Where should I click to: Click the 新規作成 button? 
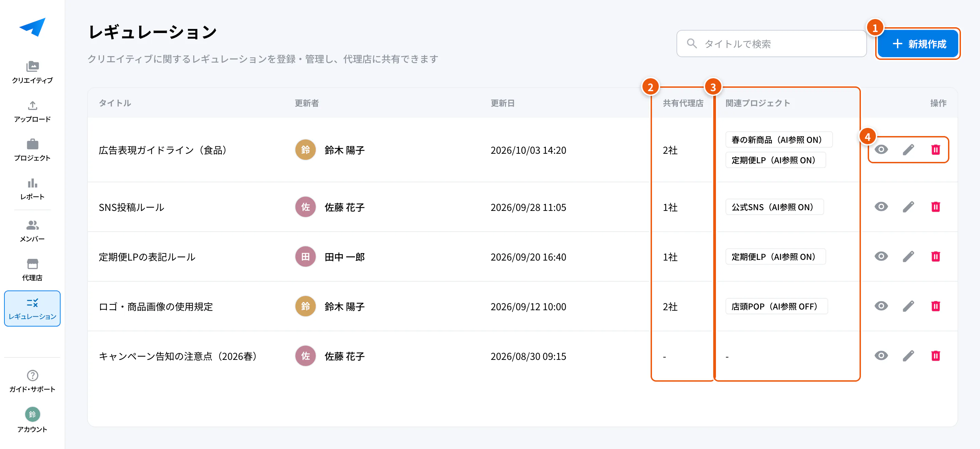pos(918,44)
